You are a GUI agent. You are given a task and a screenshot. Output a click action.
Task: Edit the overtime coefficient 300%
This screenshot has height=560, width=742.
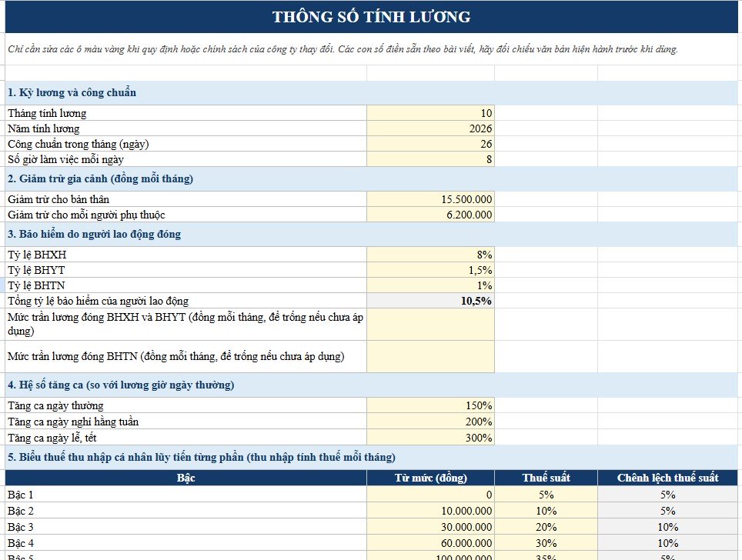tap(430, 438)
